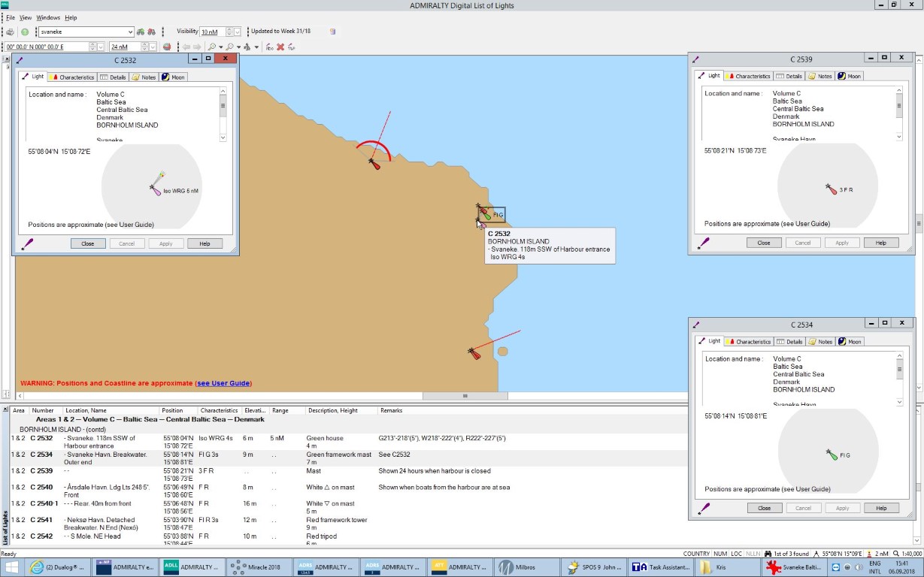Switch to Details tab in C 2532 window
This screenshot has width=924, height=577.
[x=113, y=77]
